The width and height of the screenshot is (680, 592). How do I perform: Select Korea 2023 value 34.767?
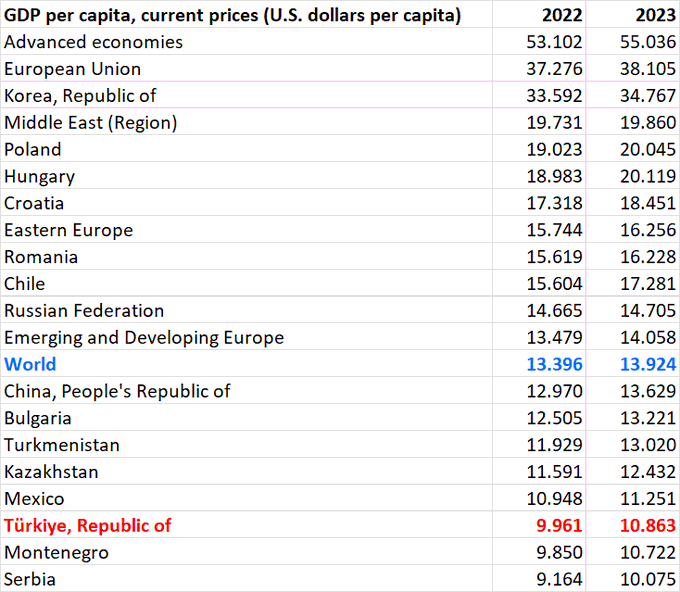tap(648, 96)
